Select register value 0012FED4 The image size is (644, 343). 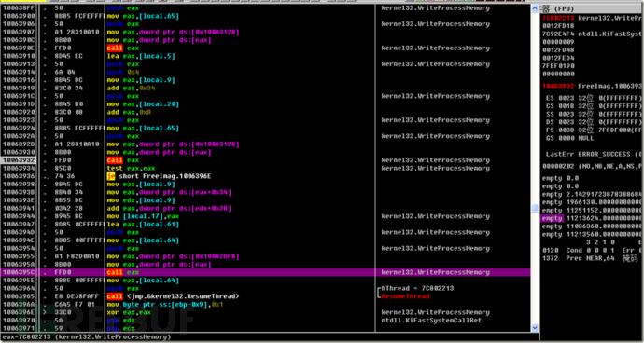558,58
